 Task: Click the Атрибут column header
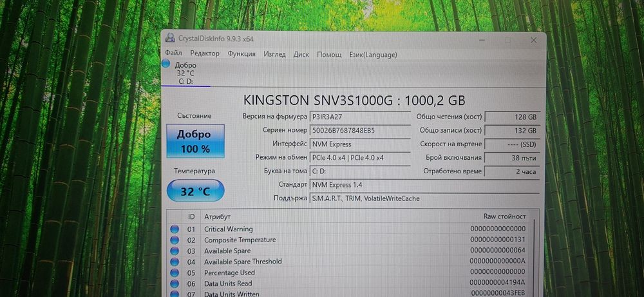pos(325,216)
